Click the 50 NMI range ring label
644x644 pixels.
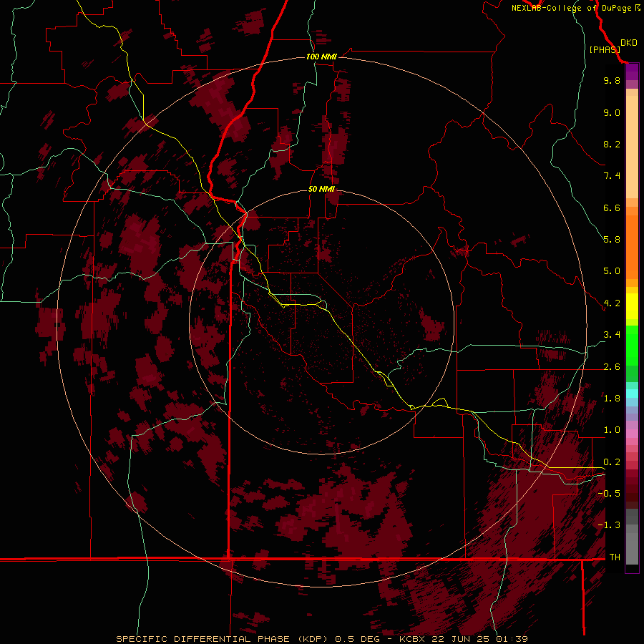321,189
